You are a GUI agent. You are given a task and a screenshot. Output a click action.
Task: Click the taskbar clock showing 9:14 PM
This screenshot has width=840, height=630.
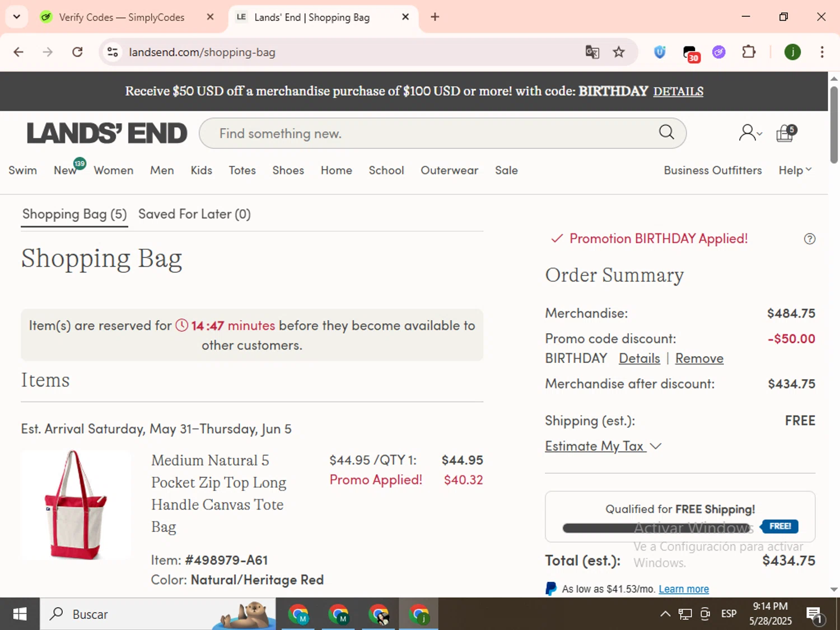(771, 614)
